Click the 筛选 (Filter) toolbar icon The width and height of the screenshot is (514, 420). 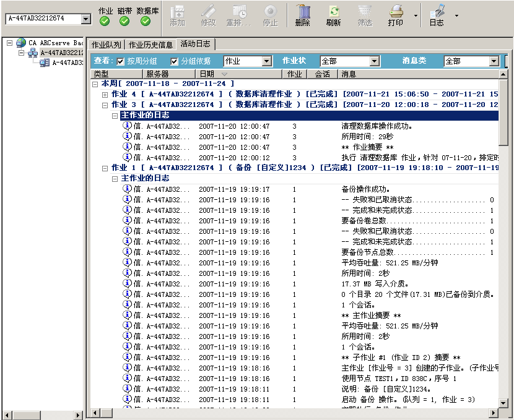[x=365, y=15]
